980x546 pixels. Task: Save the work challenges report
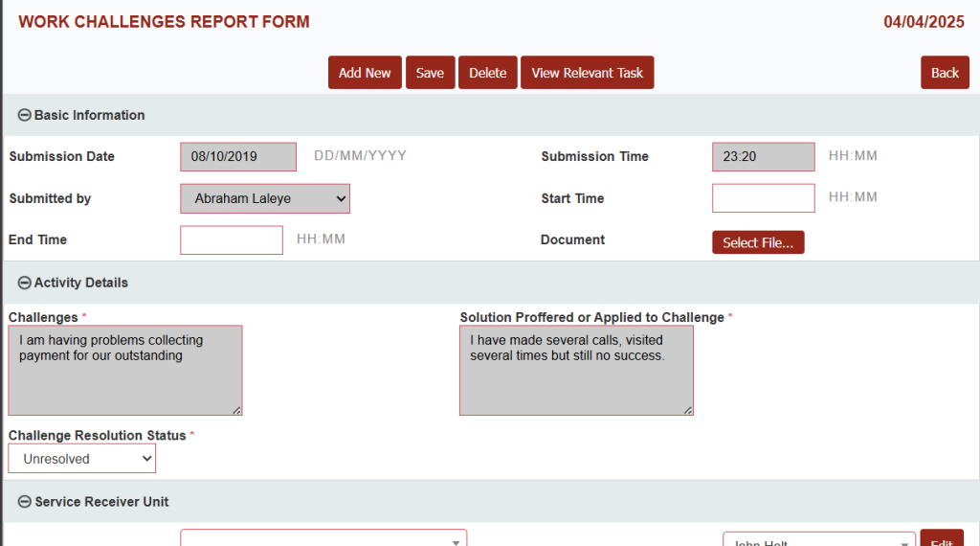(x=430, y=73)
